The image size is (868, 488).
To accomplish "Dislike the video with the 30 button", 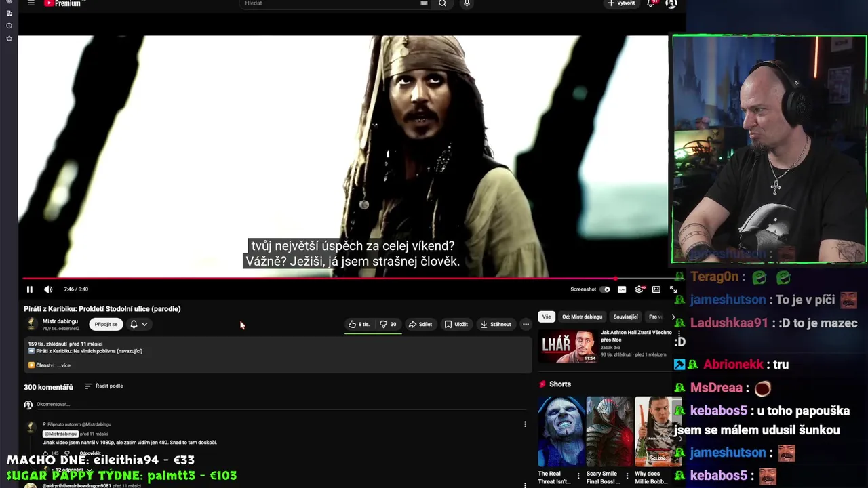I will pos(388,324).
